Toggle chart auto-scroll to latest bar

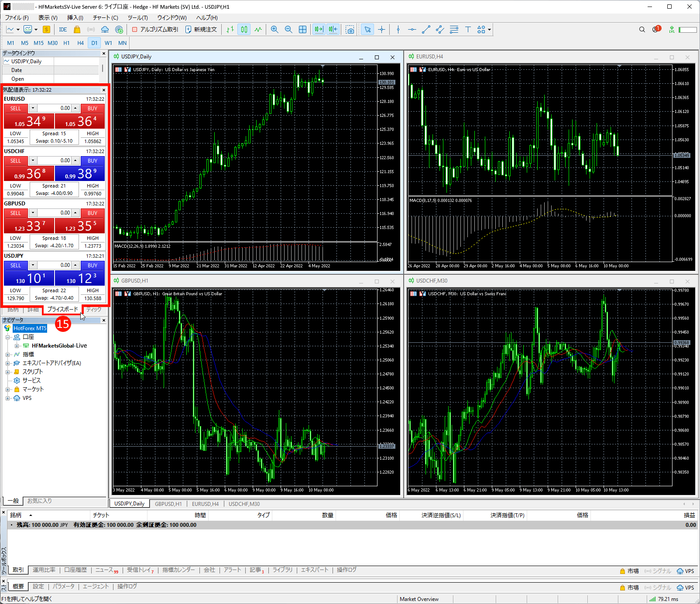point(319,30)
